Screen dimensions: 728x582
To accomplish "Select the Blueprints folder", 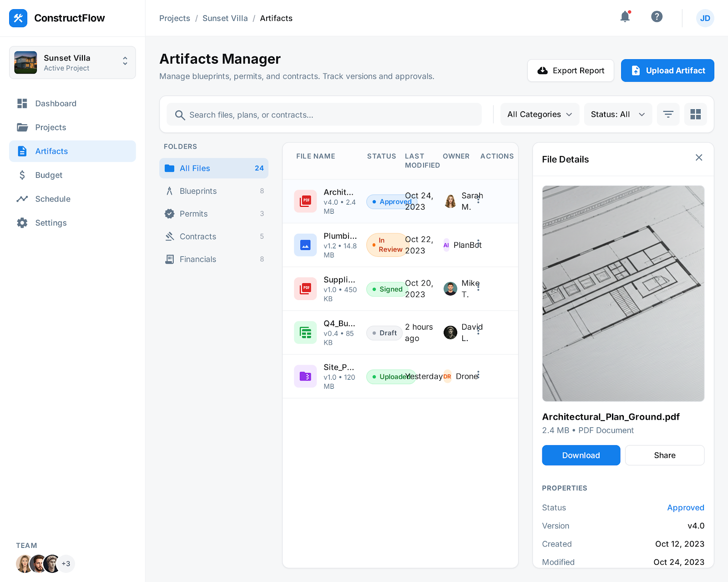I will [x=198, y=191].
